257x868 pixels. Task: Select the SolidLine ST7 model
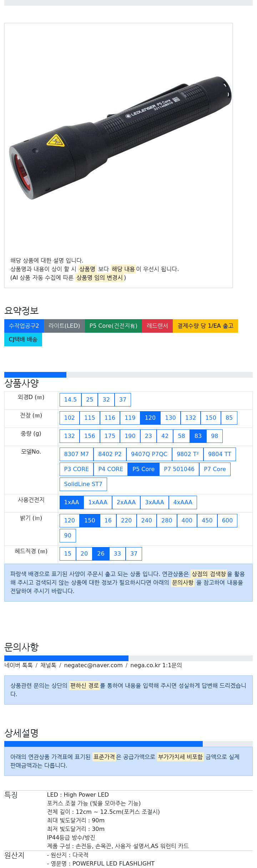click(x=83, y=484)
